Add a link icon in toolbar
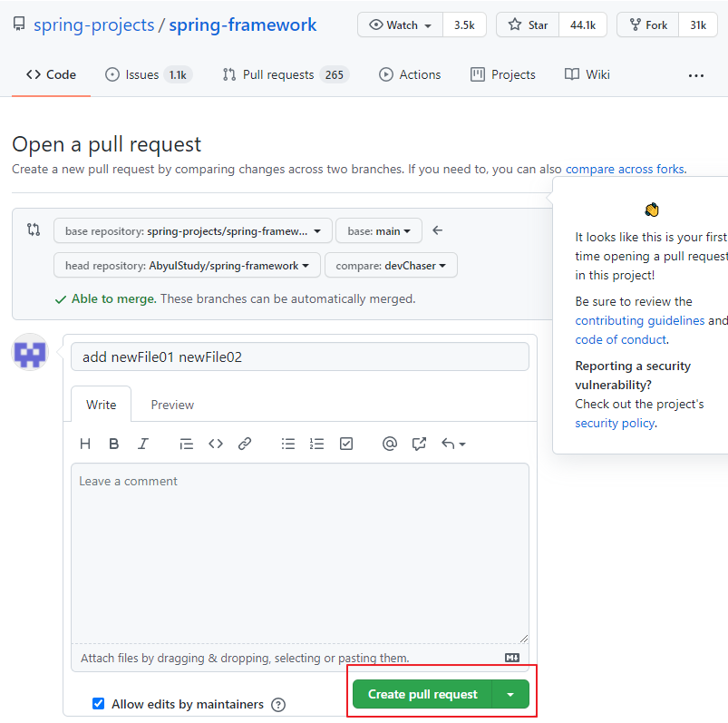This screenshot has width=728, height=723. click(245, 444)
